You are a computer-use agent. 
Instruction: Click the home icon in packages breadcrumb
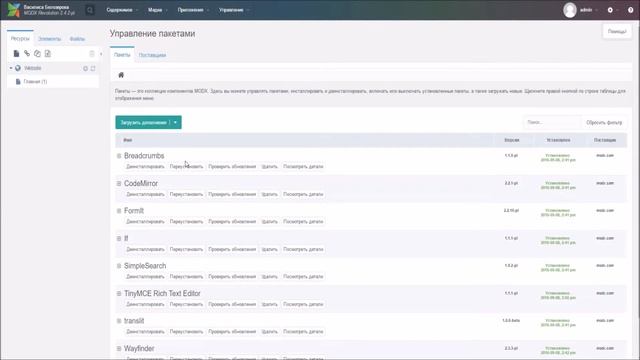point(121,75)
